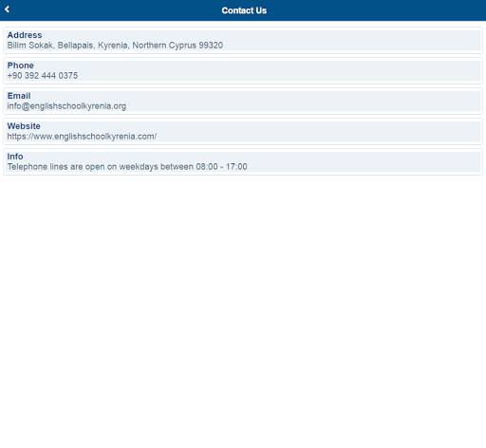Call the number +90 392 444 0375
The height and width of the screenshot is (448, 486).
coord(43,76)
